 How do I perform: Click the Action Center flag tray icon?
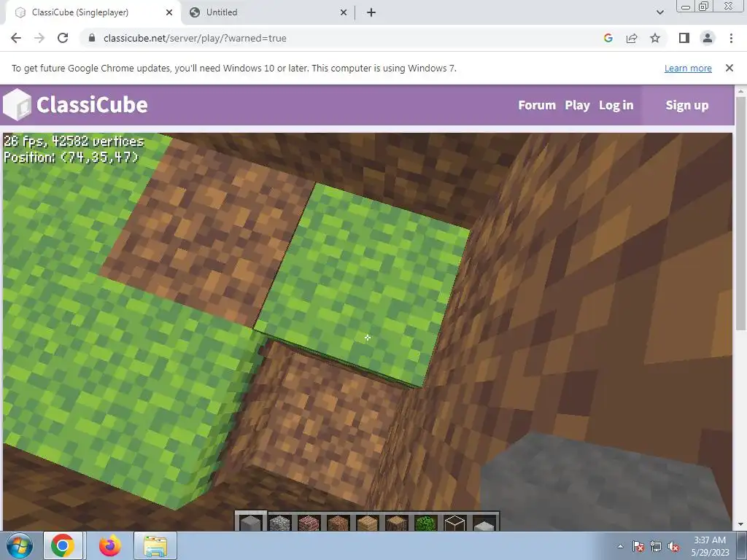coord(638,546)
